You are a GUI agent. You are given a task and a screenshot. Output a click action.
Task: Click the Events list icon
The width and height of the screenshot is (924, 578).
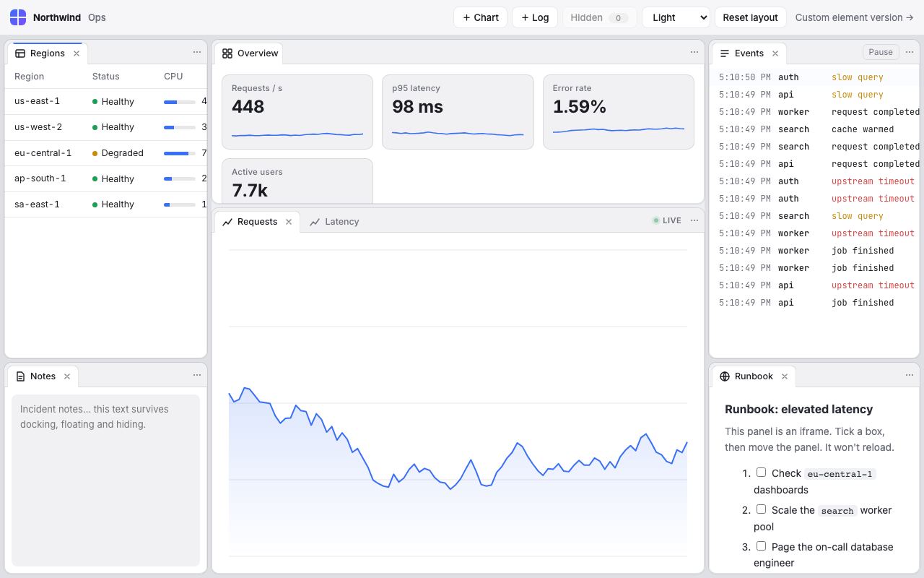725,53
